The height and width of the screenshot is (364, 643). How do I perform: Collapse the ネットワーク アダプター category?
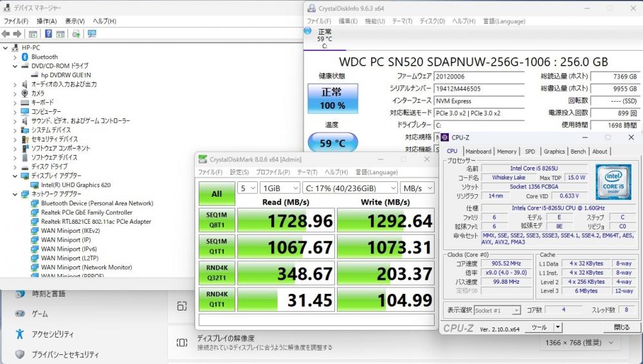15,194
